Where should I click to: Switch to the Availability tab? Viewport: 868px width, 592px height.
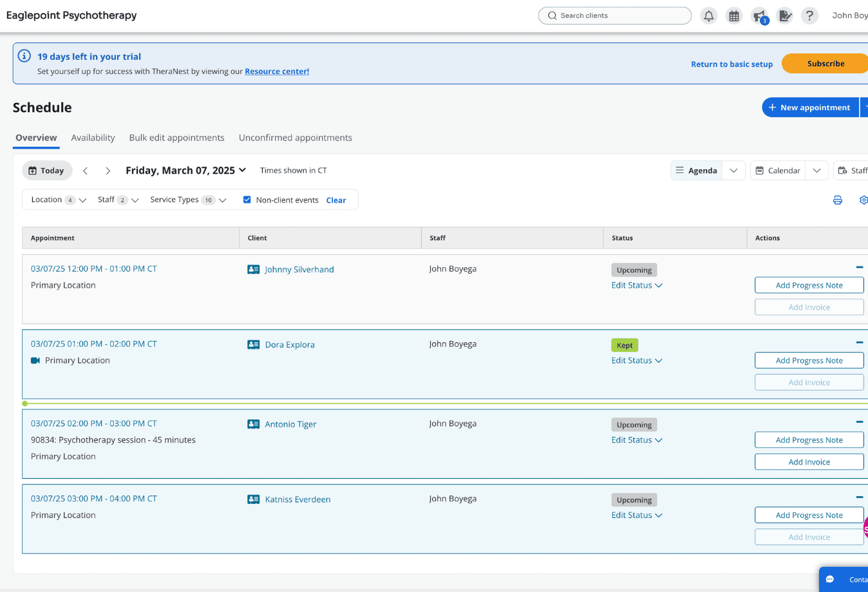point(93,138)
